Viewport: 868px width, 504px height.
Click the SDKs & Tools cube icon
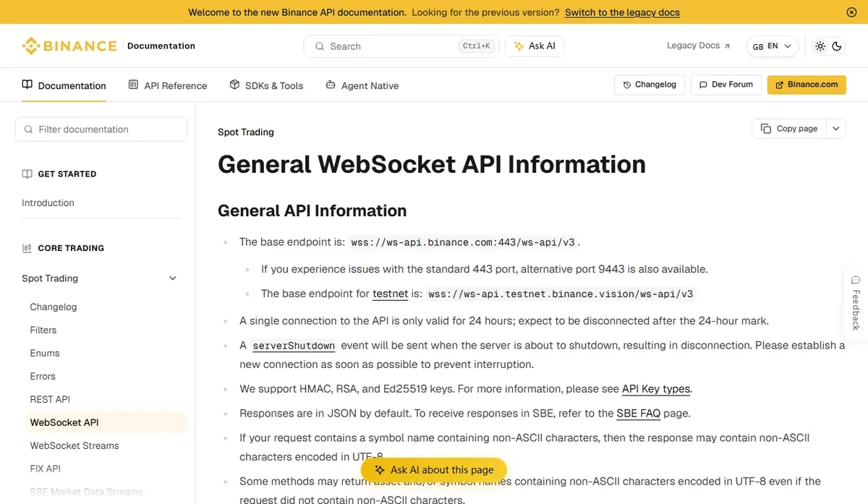[234, 85]
